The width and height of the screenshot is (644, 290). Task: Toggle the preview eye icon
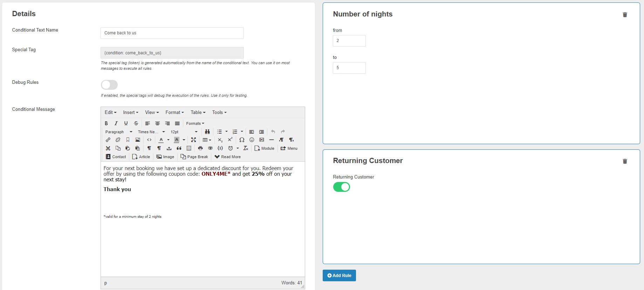pyautogui.click(x=210, y=148)
